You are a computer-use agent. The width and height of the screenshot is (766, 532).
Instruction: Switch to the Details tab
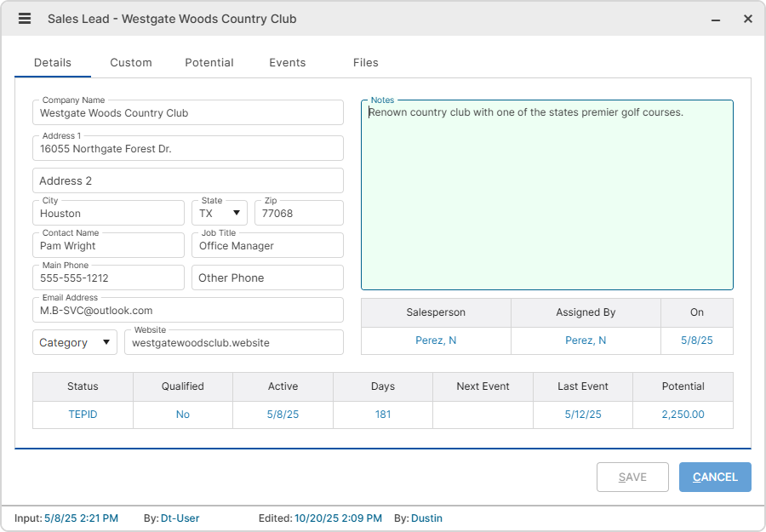[53, 62]
